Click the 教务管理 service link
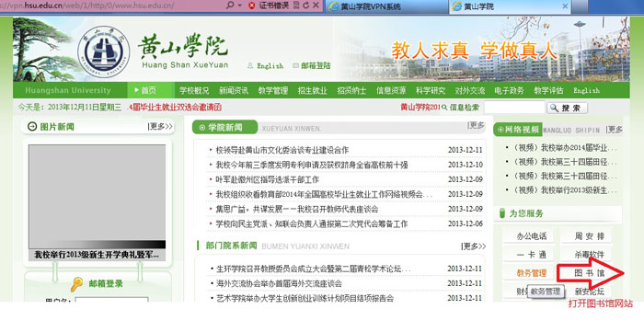 (x=532, y=273)
